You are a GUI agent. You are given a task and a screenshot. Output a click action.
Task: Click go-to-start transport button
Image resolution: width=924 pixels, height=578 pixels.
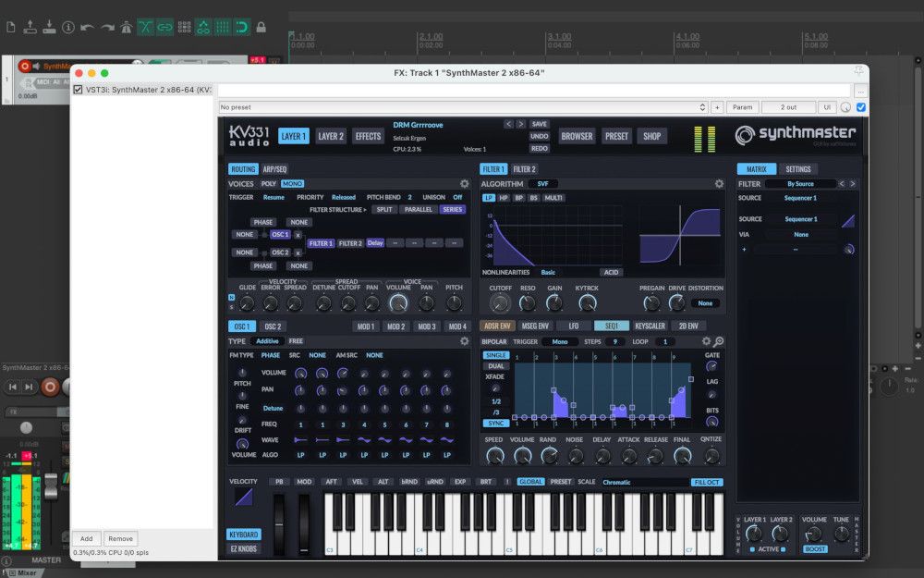pyautogui.click(x=12, y=387)
